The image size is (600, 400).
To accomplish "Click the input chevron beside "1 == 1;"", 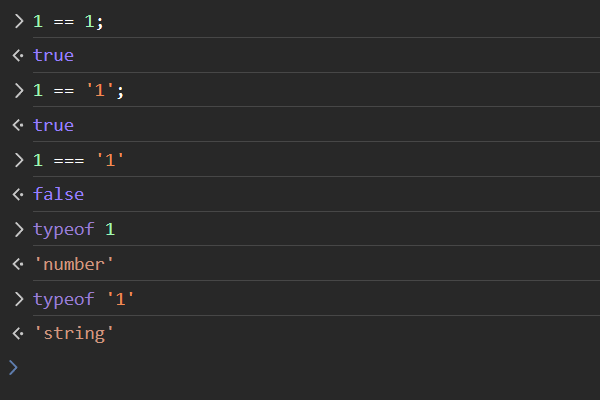I will [x=17, y=20].
